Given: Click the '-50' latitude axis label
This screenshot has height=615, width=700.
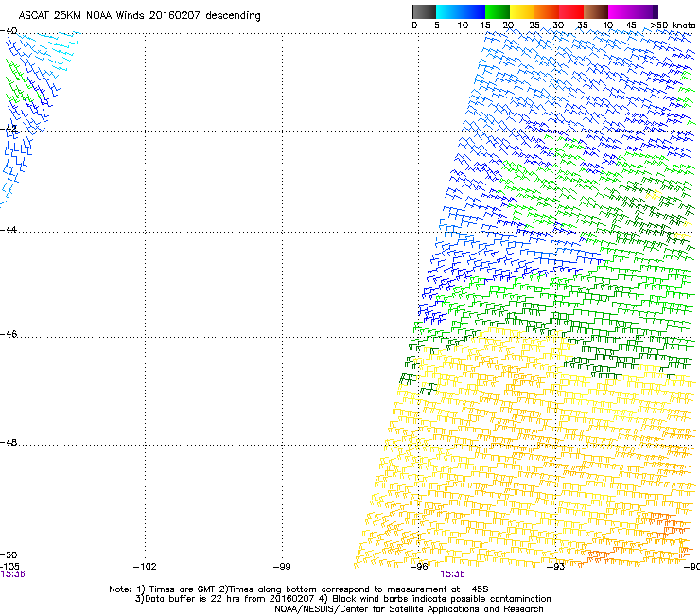Looking at the screenshot, I should point(9,554).
